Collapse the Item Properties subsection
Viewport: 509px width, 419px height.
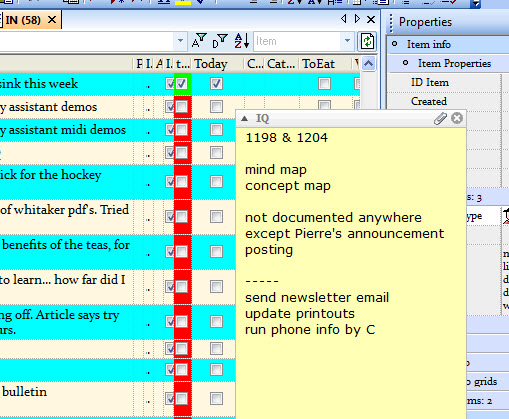point(406,63)
